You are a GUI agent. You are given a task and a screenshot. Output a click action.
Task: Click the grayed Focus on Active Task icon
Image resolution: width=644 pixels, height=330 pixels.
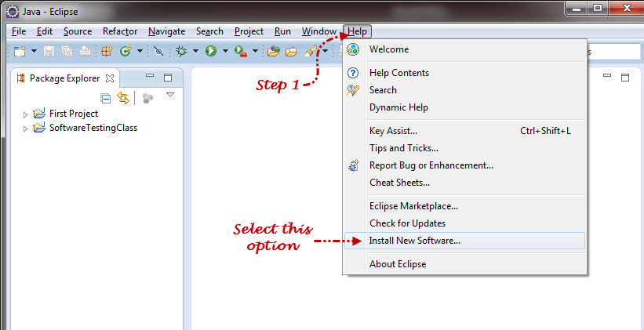tap(147, 98)
